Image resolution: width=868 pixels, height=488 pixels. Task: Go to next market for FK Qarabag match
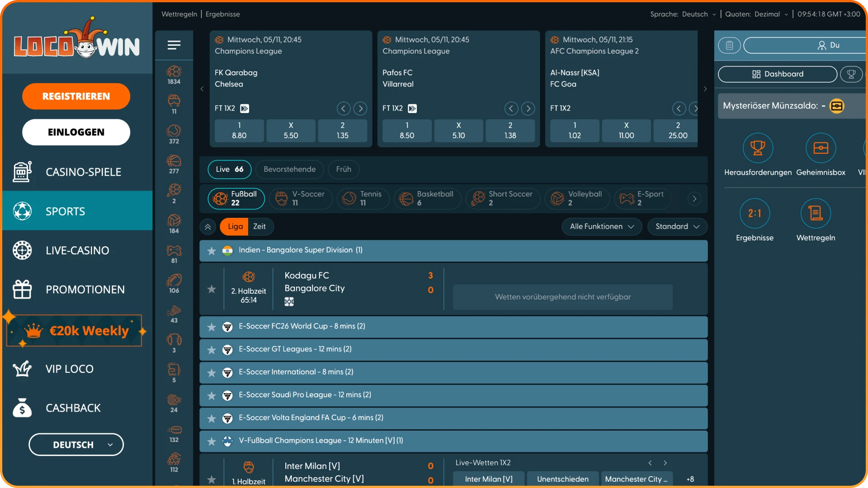(360, 108)
